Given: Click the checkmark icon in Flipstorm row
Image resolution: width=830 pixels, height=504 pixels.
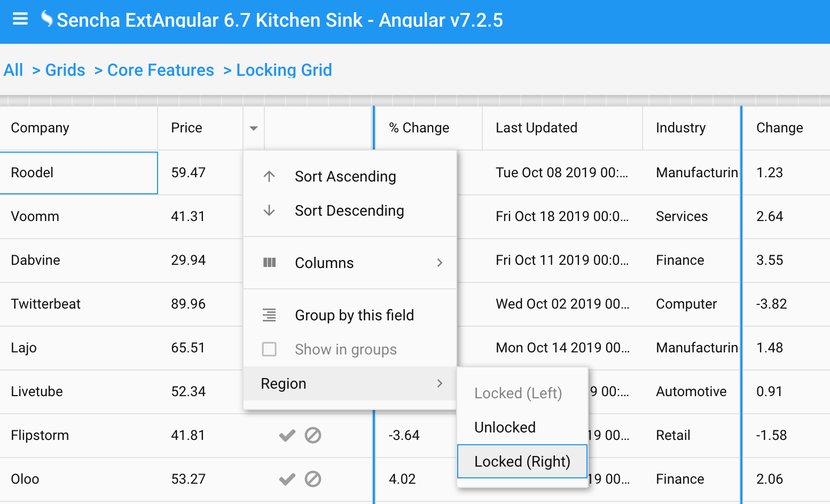Looking at the screenshot, I should [x=287, y=436].
